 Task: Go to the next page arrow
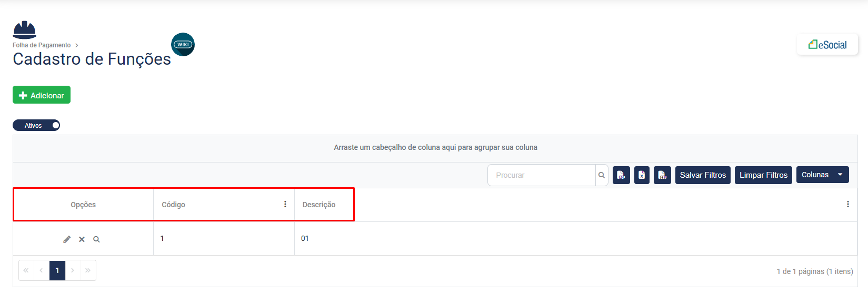pyautogui.click(x=73, y=270)
